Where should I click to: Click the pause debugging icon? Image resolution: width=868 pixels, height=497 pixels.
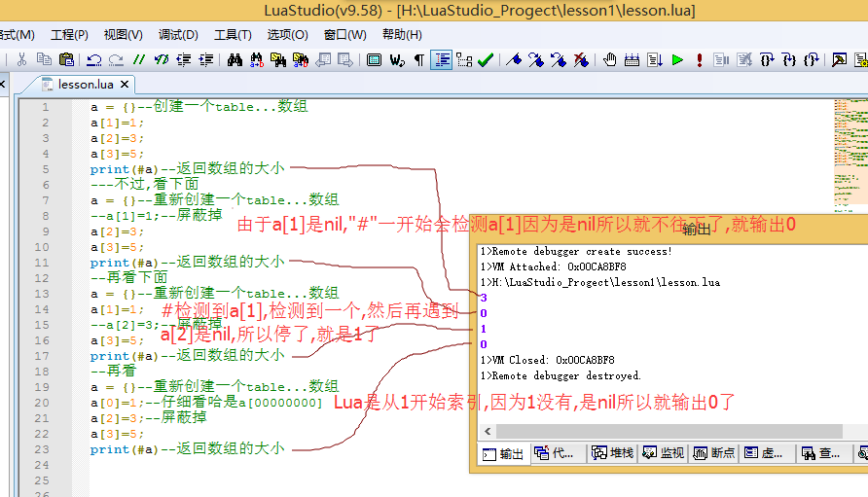tap(721, 59)
